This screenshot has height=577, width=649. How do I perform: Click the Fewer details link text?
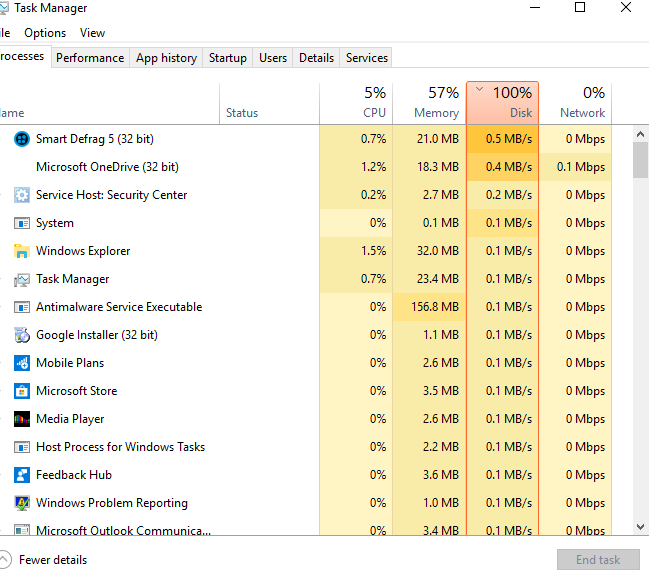click(x=53, y=560)
